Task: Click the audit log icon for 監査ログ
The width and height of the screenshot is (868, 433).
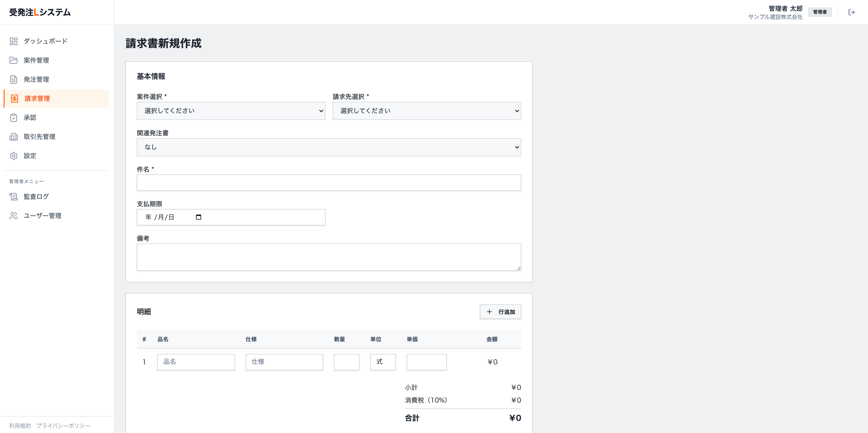Action: pos(14,197)
